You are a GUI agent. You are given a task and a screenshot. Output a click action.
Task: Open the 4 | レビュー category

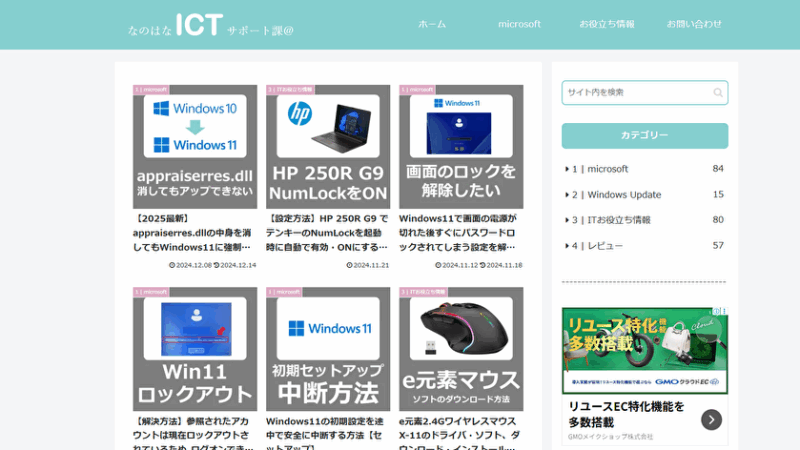pos(644,245)
